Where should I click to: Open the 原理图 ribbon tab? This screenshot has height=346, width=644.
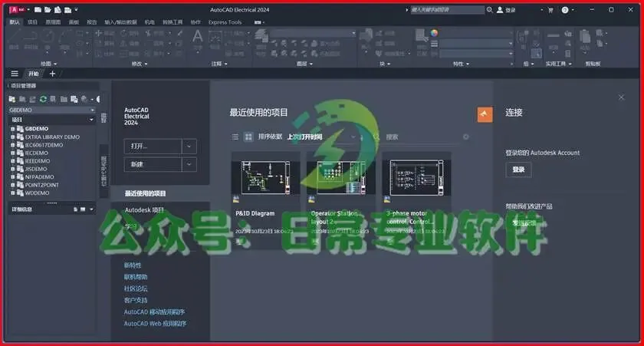pos(53,22)
